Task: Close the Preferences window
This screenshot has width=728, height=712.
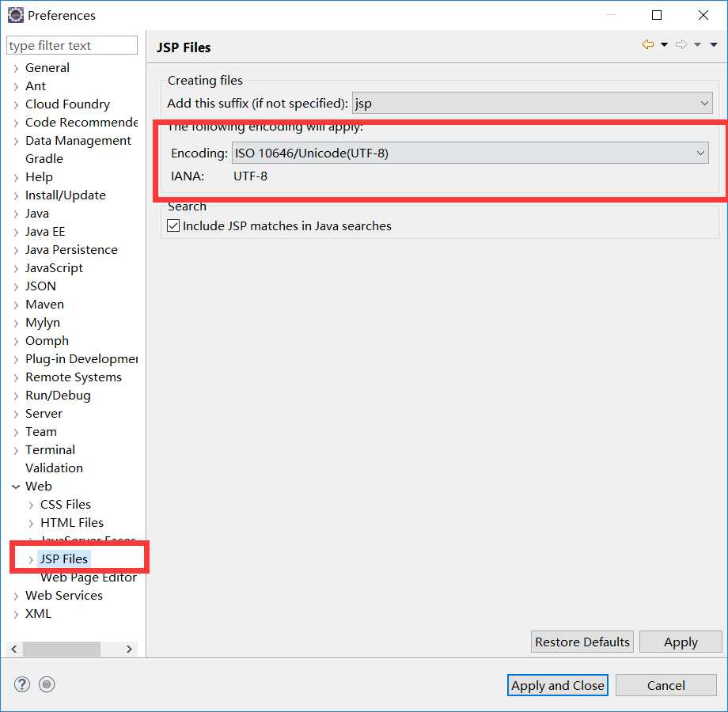Action: click(x=703, y=15)
